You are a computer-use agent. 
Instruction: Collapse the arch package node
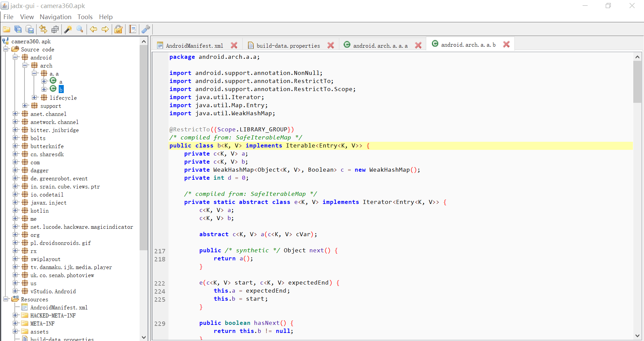tap(25, 65)
